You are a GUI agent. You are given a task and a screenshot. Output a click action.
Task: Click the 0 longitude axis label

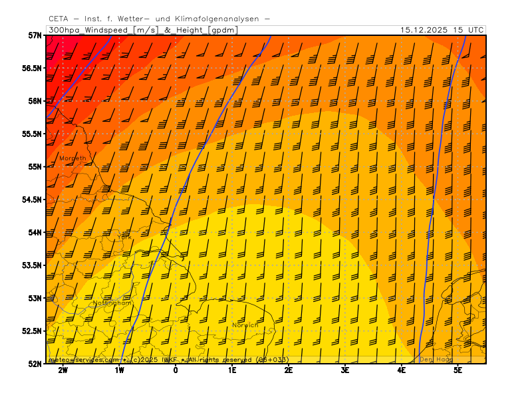(x=176, y=370)
